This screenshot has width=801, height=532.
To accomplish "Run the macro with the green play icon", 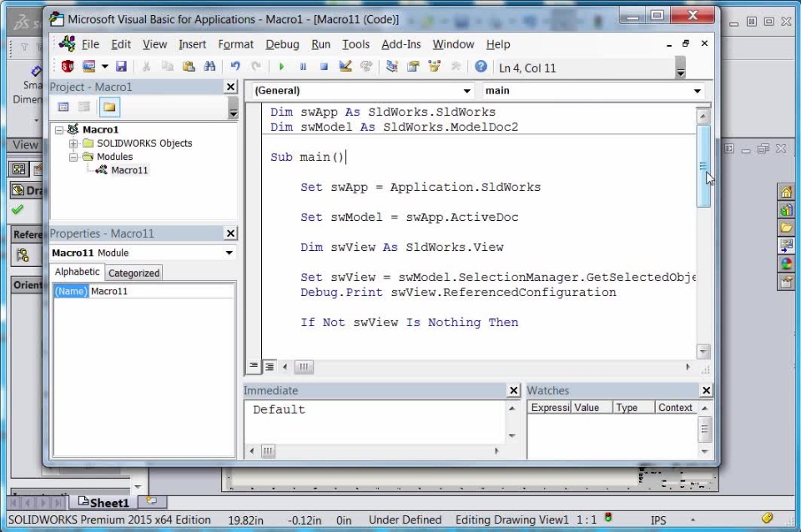I will click(x=281, y=67).
